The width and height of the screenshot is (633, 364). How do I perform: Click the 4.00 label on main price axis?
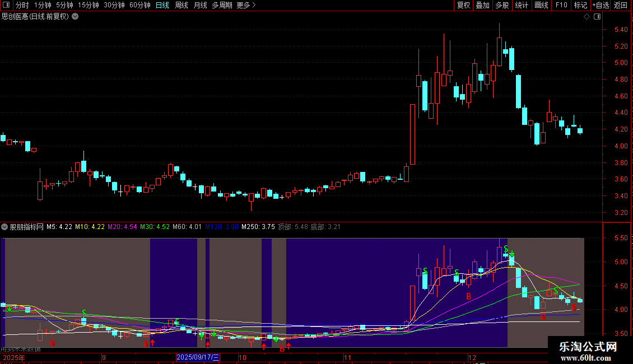click(621, 146)
